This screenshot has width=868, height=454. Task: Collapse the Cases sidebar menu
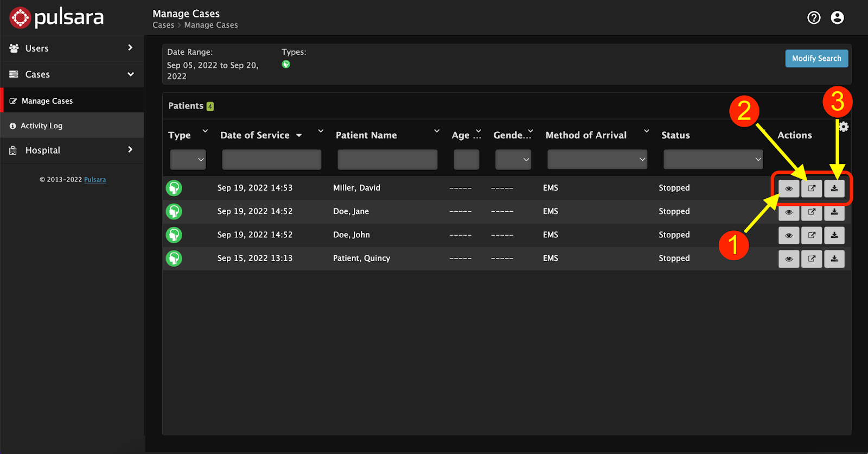coord(72,74)
